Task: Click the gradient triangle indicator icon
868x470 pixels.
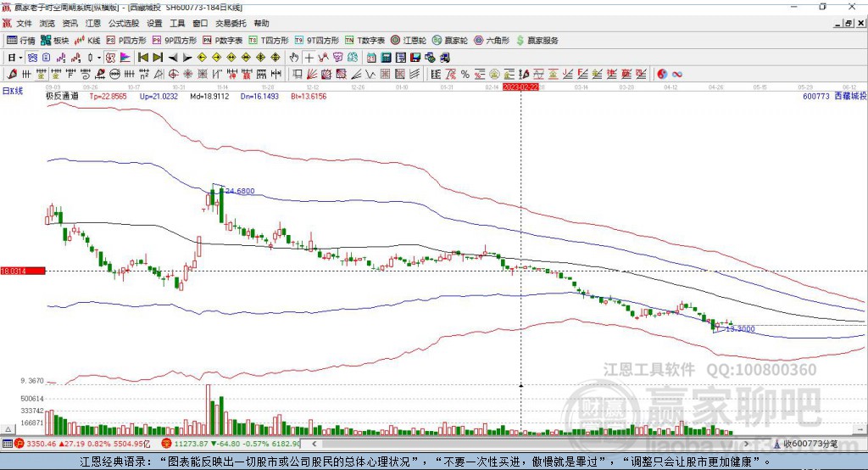Action: (x=125, y=58)
